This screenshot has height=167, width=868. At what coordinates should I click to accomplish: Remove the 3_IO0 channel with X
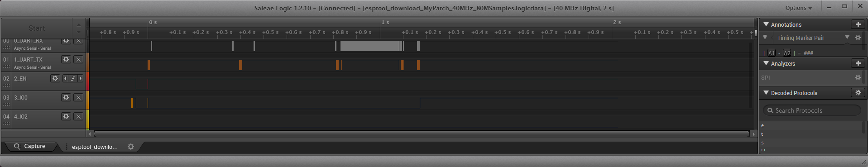[x=78, y=97]
